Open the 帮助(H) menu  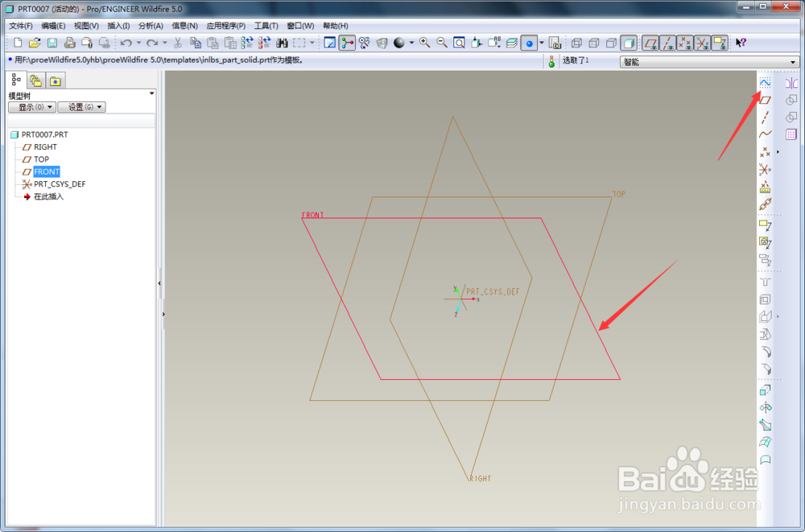pyautogui.click(x=335, y=26)
